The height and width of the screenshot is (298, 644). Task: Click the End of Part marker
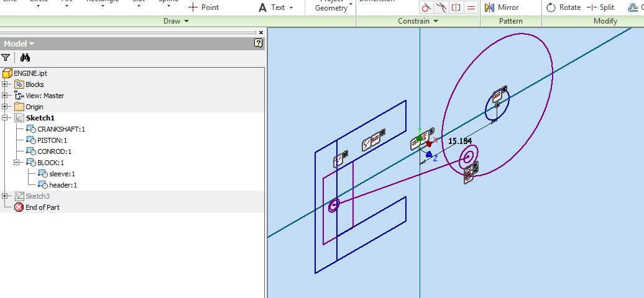pos(42,207)
